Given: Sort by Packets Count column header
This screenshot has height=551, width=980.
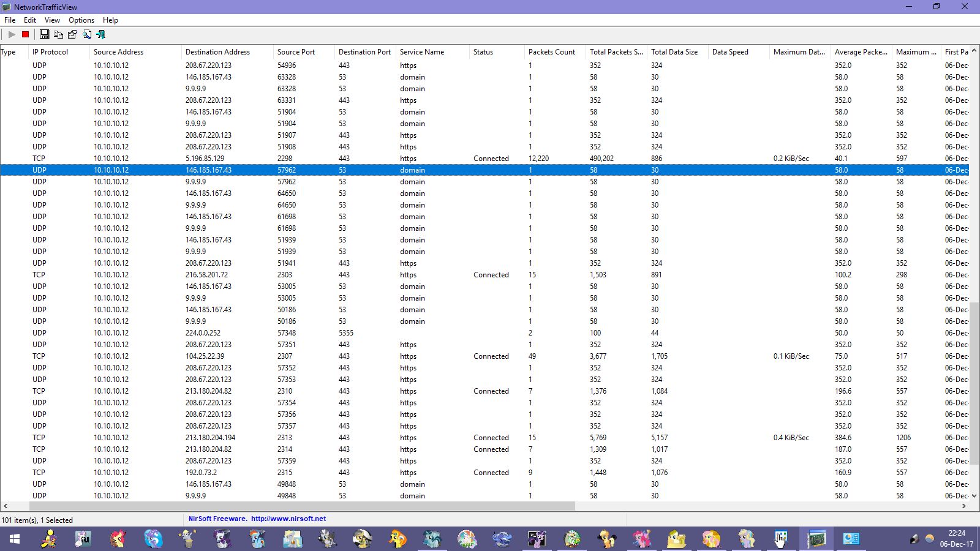Looking at the screenshot, I should 551,52.
